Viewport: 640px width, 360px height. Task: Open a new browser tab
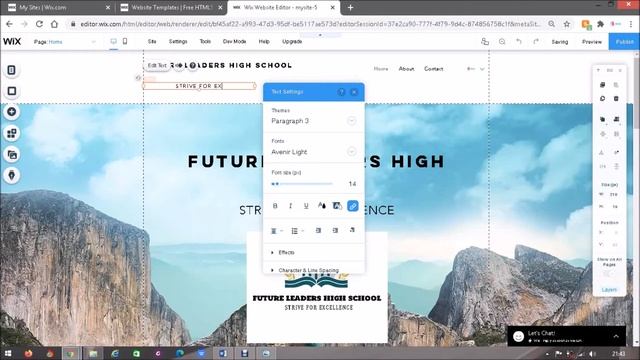(350, 7)
